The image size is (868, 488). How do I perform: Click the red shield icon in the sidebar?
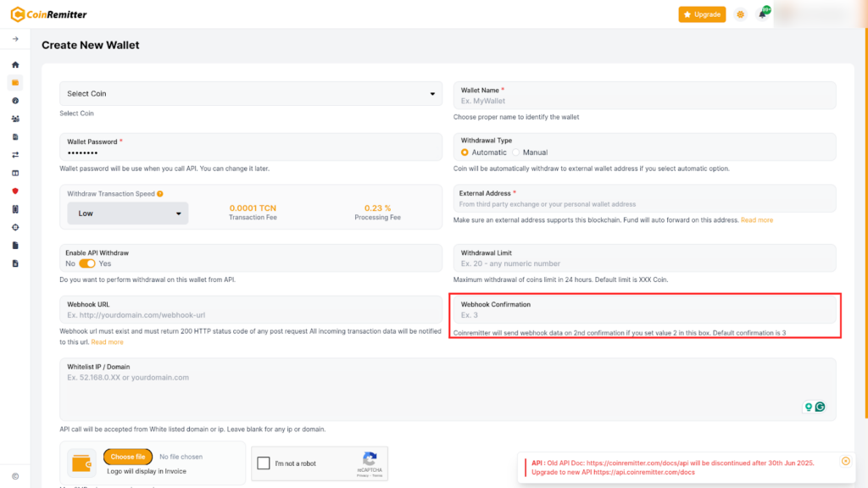coord(15,191)
